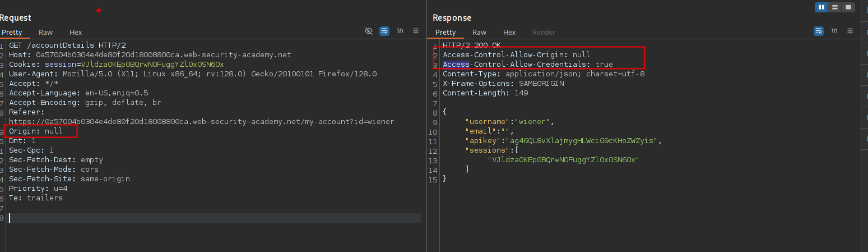Open hamburger options menu in Response panel
The height and width of the screenshot is (252, 868).
point(850,31)
